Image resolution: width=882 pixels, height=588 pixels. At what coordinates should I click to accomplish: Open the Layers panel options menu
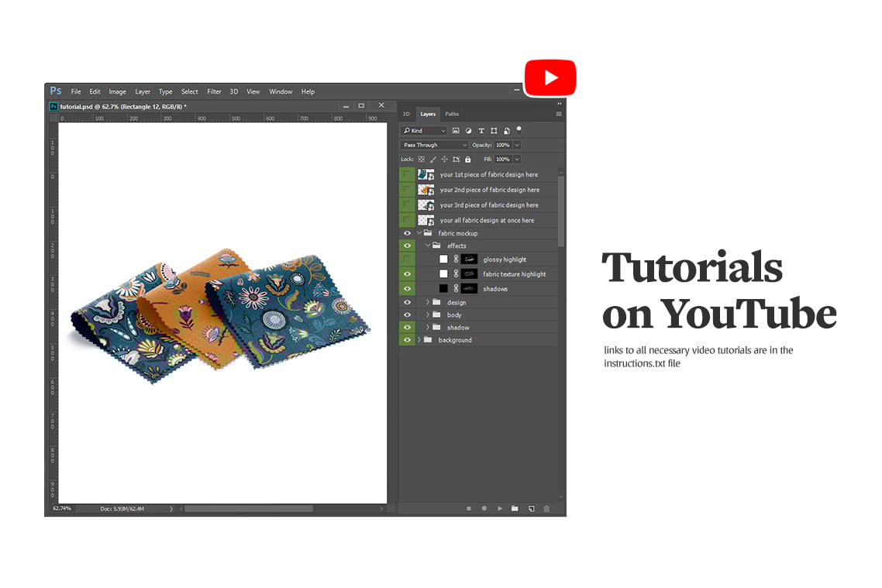559,114
